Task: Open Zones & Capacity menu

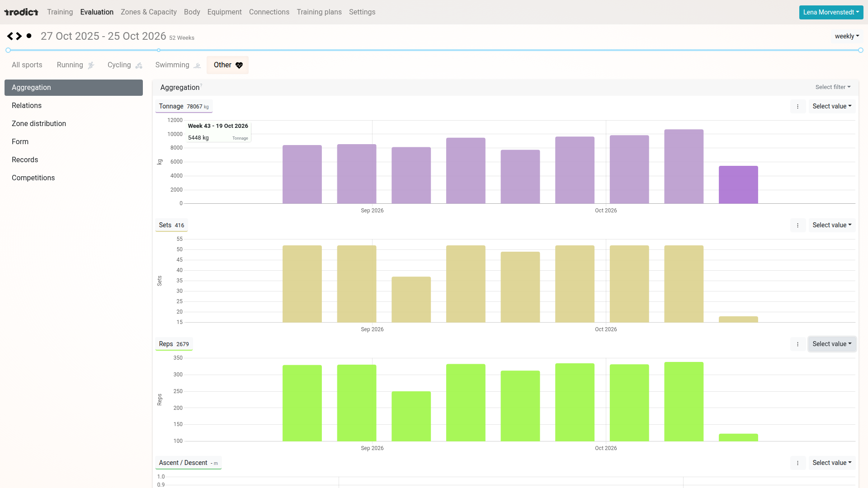Action: (149, 12)
